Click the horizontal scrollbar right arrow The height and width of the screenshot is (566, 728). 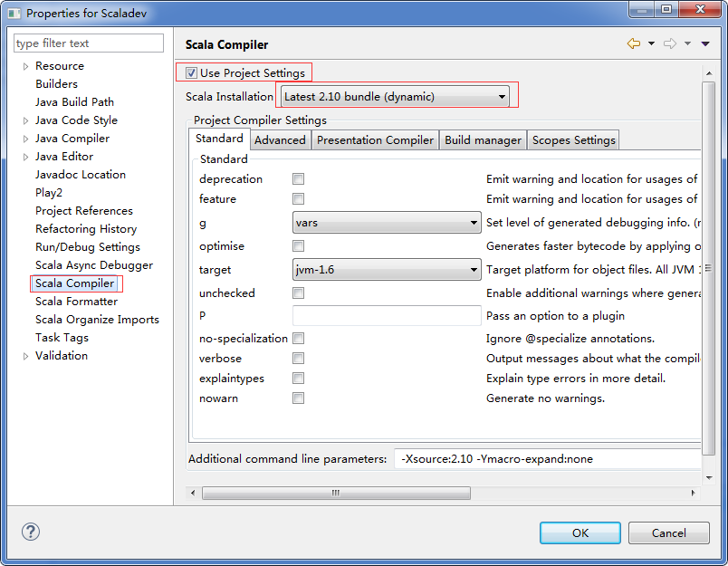(x=694, y=493)
